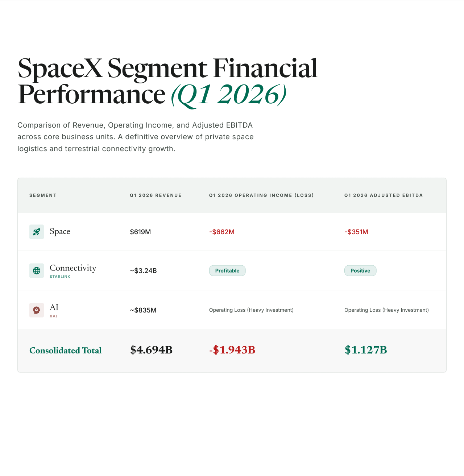
Task: Select the Profitable status badge
Action: click(x=227, y=270)
